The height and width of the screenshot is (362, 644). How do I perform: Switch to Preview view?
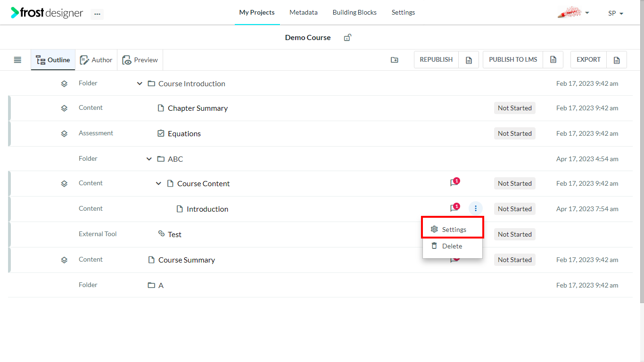140,60
